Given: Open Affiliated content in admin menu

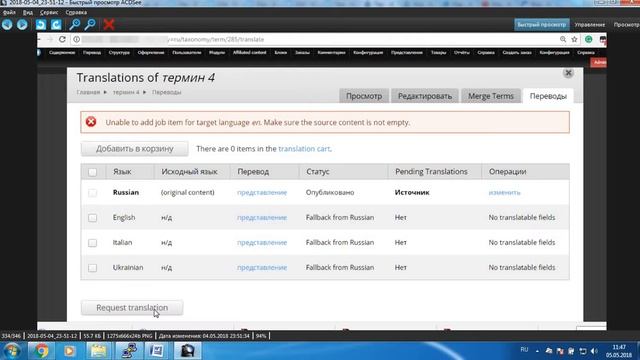Looking at the screenshot, I should [x=249, y=53].
